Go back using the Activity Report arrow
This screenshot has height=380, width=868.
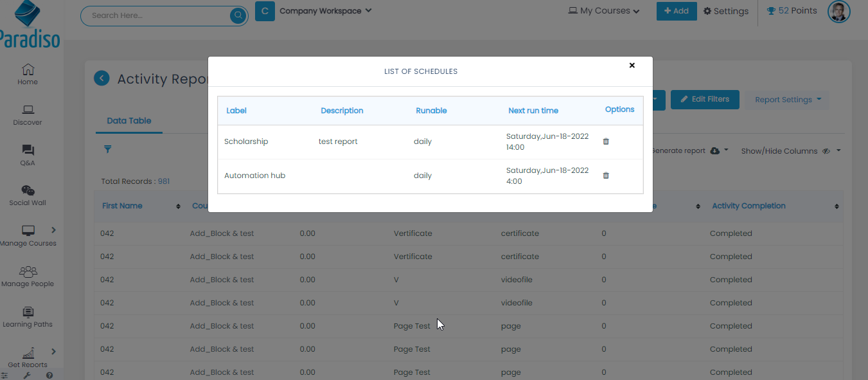(102, 78)
